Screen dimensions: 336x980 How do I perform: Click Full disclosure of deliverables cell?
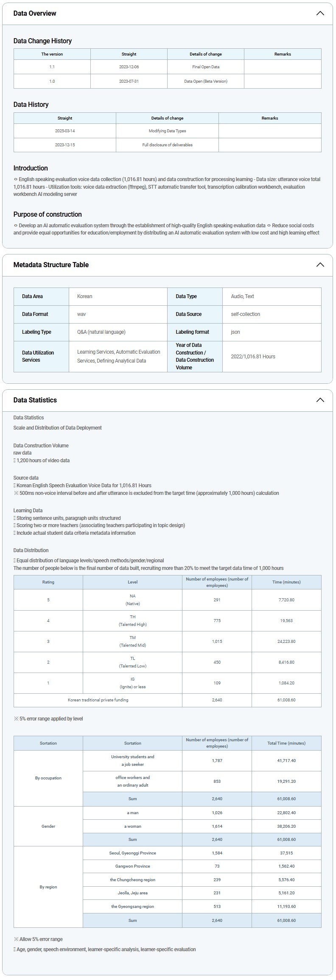pos(167,145)
